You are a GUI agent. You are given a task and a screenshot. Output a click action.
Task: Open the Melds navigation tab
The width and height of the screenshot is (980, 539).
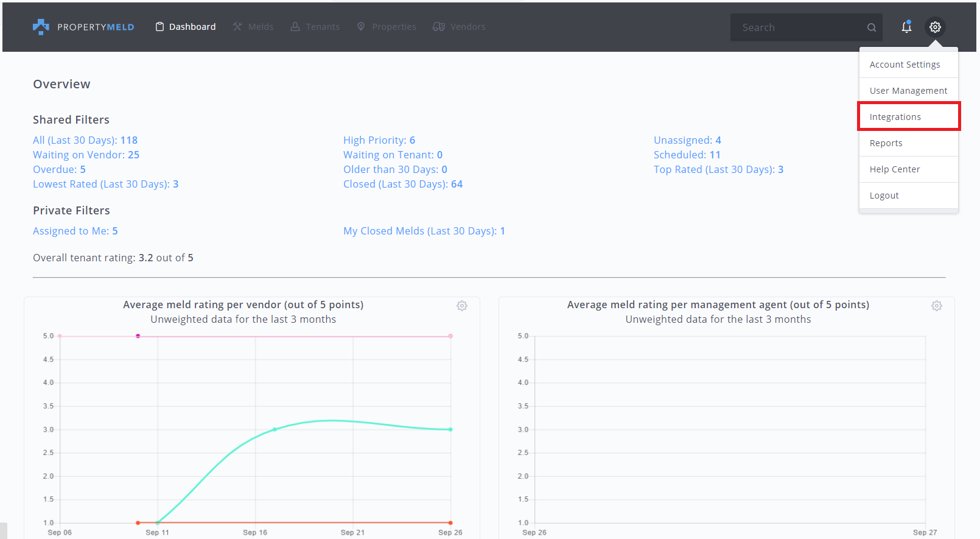click(253, 27)
